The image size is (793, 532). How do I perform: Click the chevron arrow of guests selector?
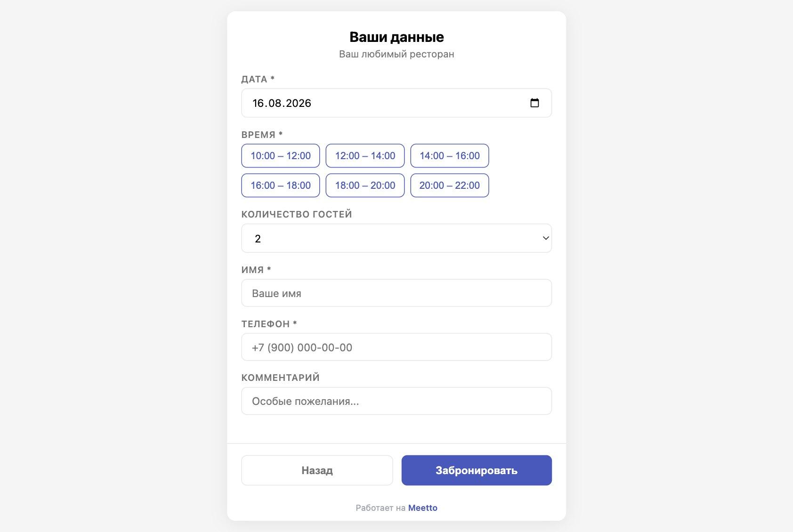[x=546, y=238]
